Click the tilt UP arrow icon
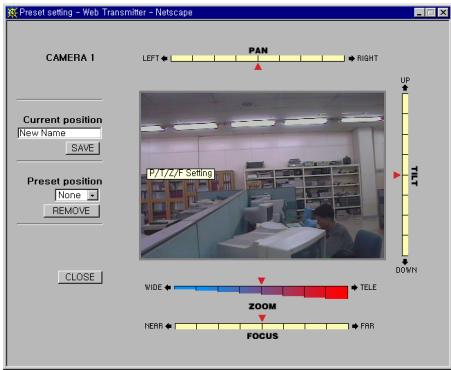451x370 pixels. 405,88
